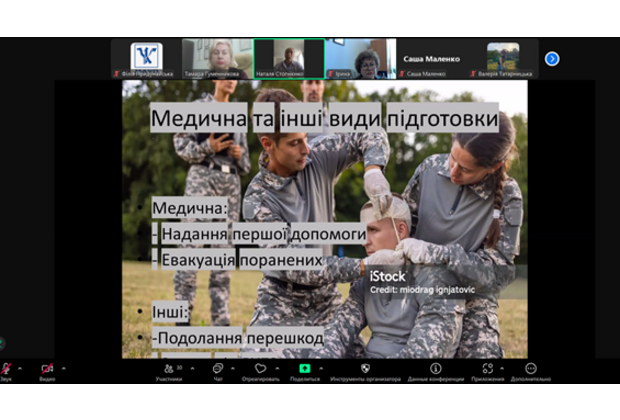Expand the arrow beside Приложения

tap(502, 368)
